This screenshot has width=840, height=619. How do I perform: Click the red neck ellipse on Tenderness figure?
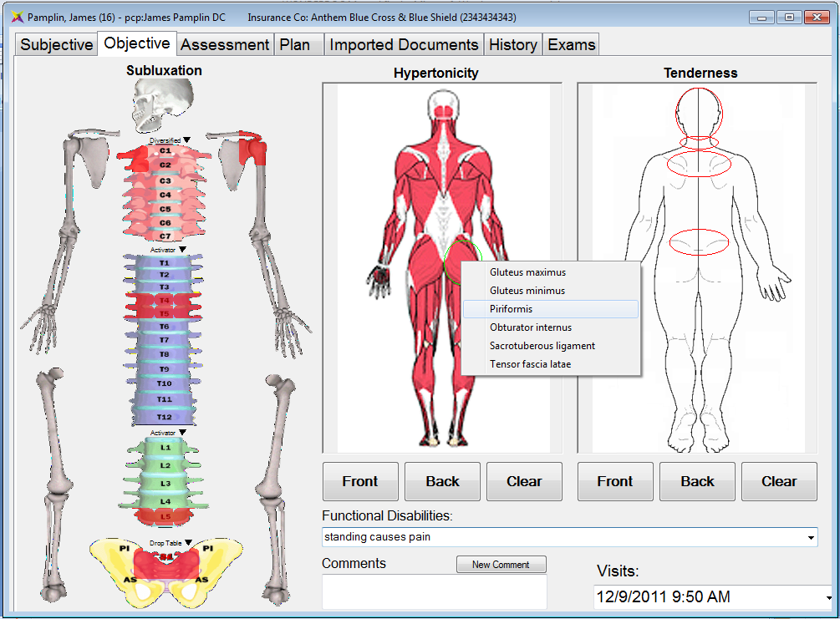point(699,142)
